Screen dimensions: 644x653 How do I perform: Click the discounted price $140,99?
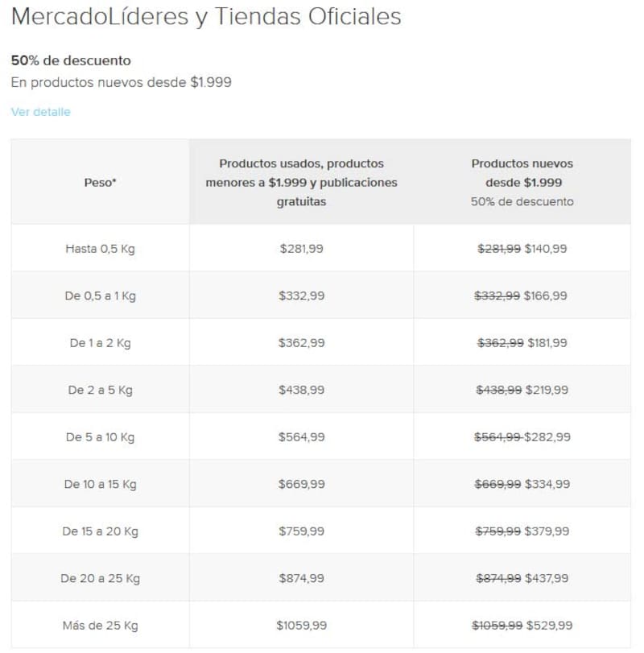pyautogui.click(x=546, y=249)
